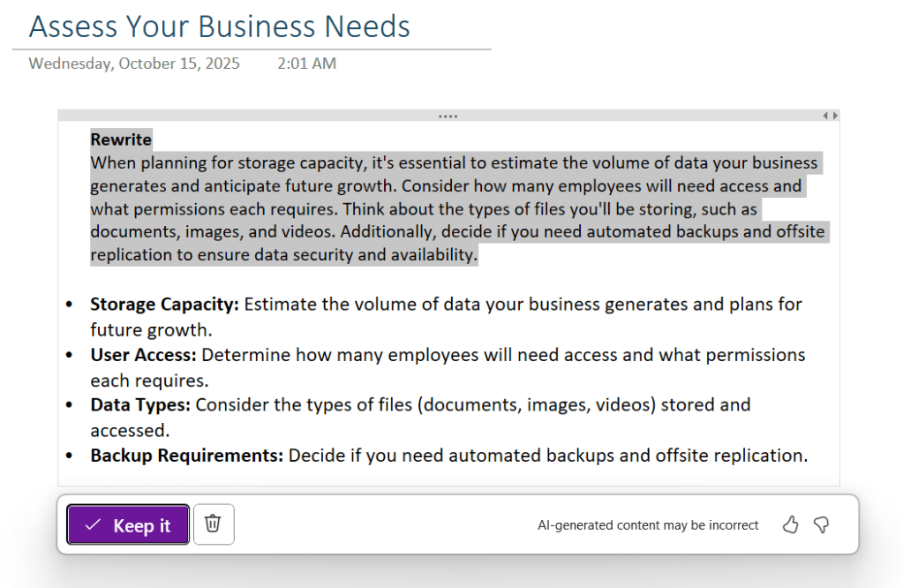Viewport: 903px width, 588px height.
Task: Select the previous version using the left navigation toggle
Action: (825, 115)
